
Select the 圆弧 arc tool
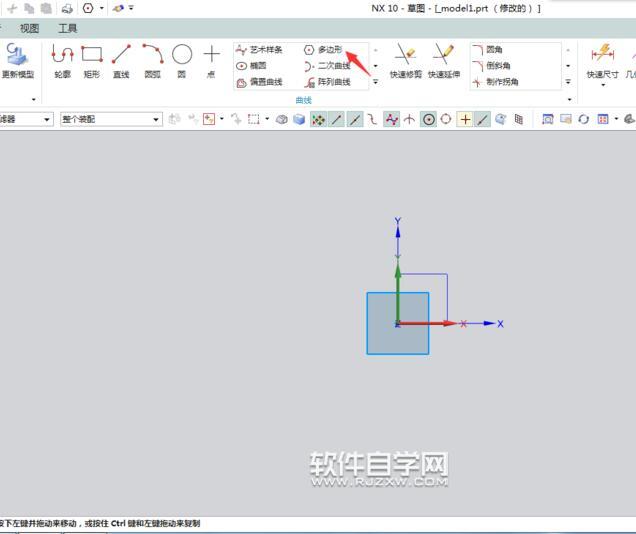(x=153, y=61)
